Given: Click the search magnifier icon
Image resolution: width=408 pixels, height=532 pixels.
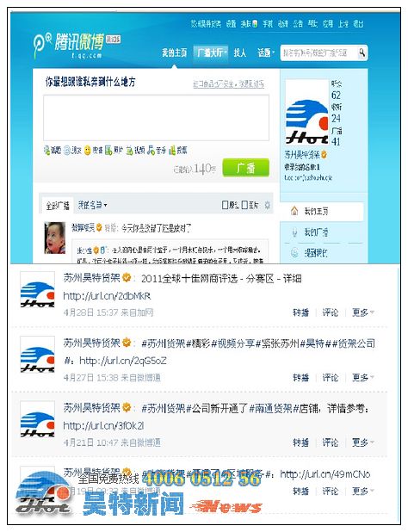Looking at the screenshot, I should click(362, 53).
